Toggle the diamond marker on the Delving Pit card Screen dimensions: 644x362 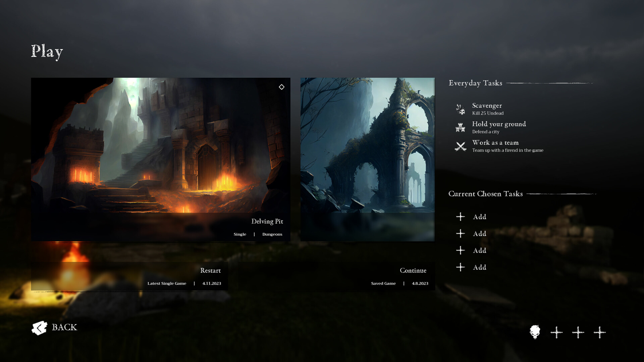281,87
